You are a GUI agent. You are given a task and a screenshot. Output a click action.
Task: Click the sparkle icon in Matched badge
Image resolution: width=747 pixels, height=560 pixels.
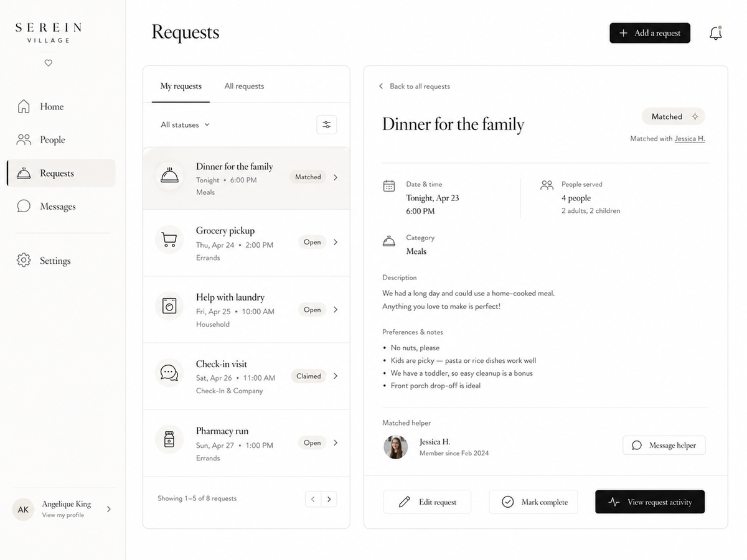695,116
